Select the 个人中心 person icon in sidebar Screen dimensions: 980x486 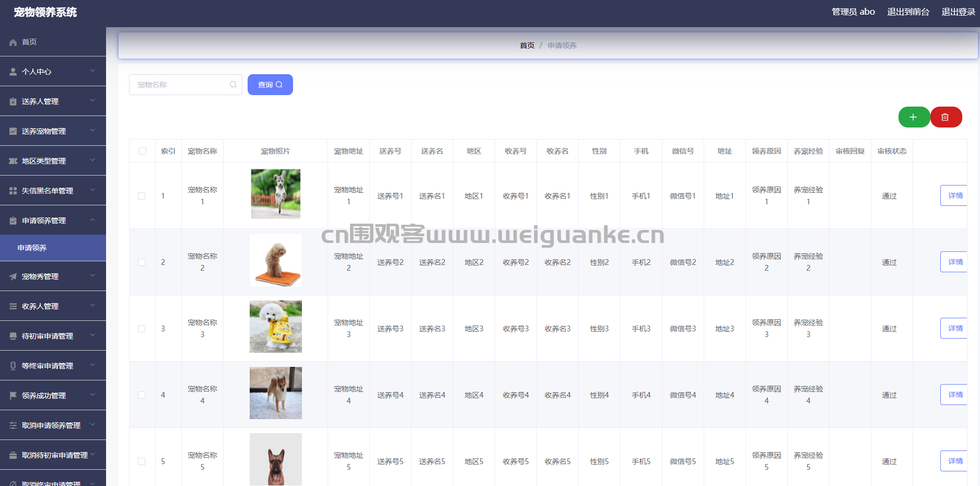tap(13, 71)
